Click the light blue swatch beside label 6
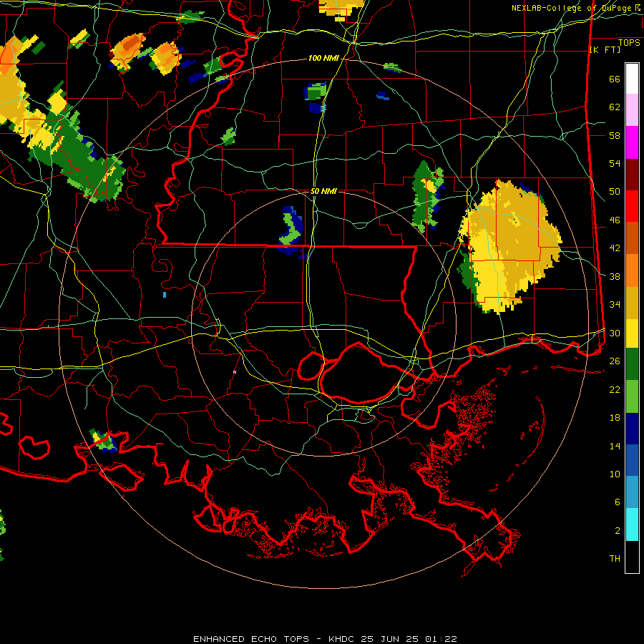 point(632,492)
